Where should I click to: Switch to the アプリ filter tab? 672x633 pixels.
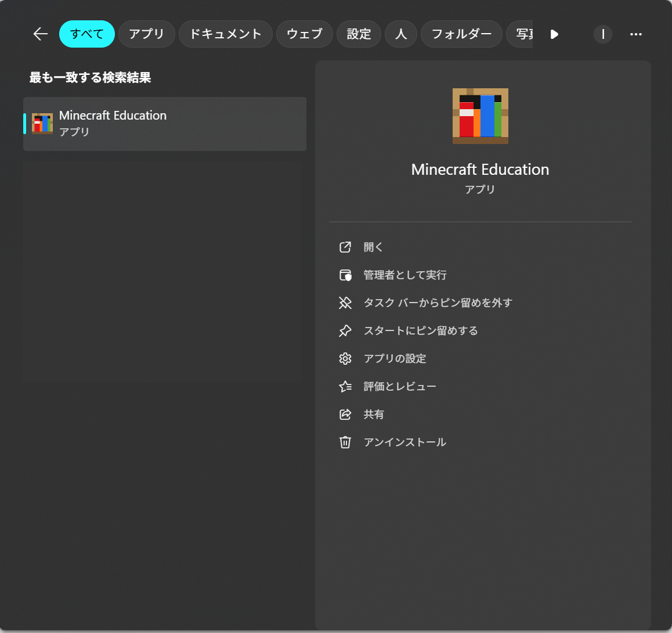pos(147,34)
